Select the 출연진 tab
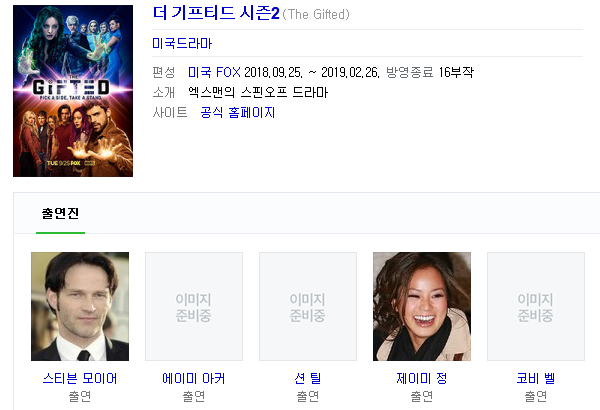This screenshot has height=410, width=600. pyautogui.click(x=60, y=214)
